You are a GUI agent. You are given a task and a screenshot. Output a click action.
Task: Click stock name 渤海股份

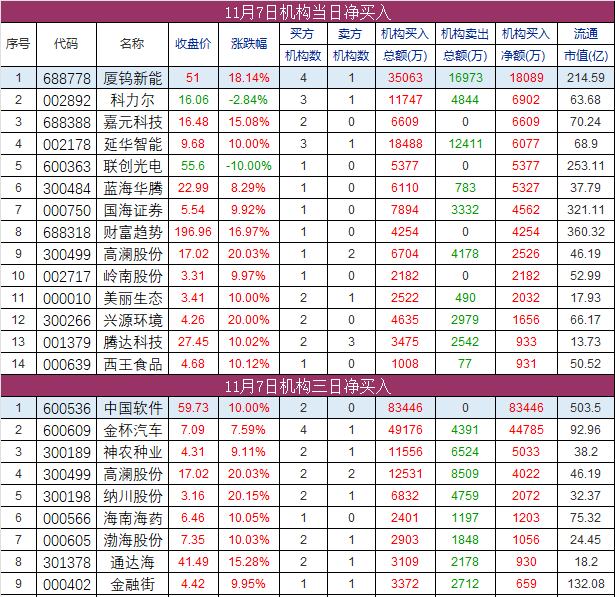pos(133,540)
